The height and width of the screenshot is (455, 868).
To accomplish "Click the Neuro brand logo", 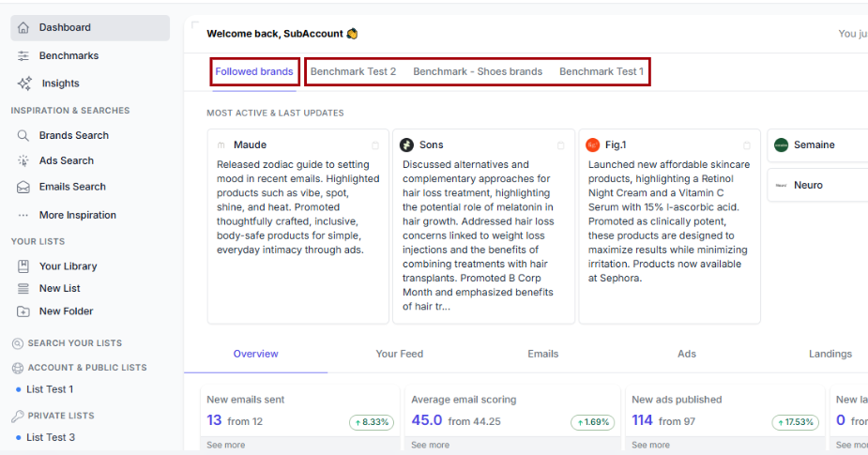I will [x=781, y=186].
